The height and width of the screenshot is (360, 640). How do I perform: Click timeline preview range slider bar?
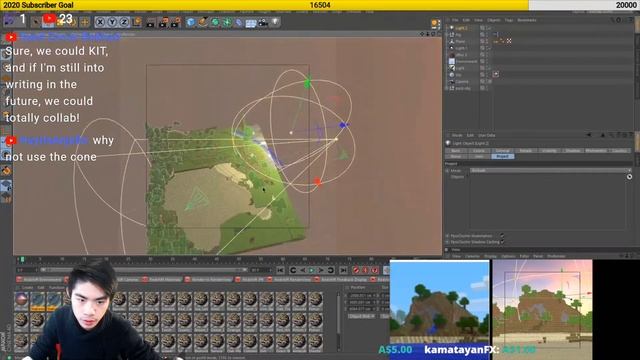[144, 270]
